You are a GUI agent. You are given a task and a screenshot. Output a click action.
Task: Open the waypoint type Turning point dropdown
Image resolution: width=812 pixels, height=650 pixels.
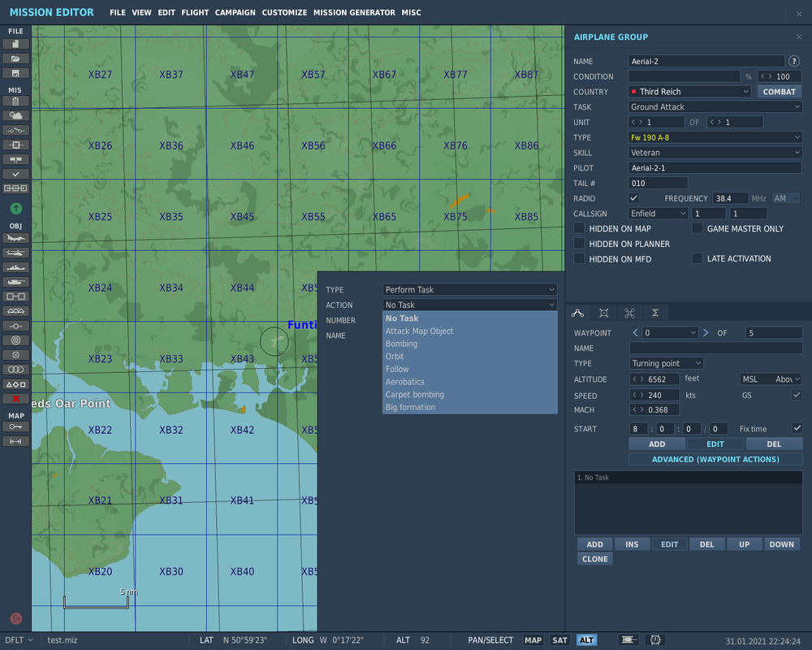click(666, 363)
